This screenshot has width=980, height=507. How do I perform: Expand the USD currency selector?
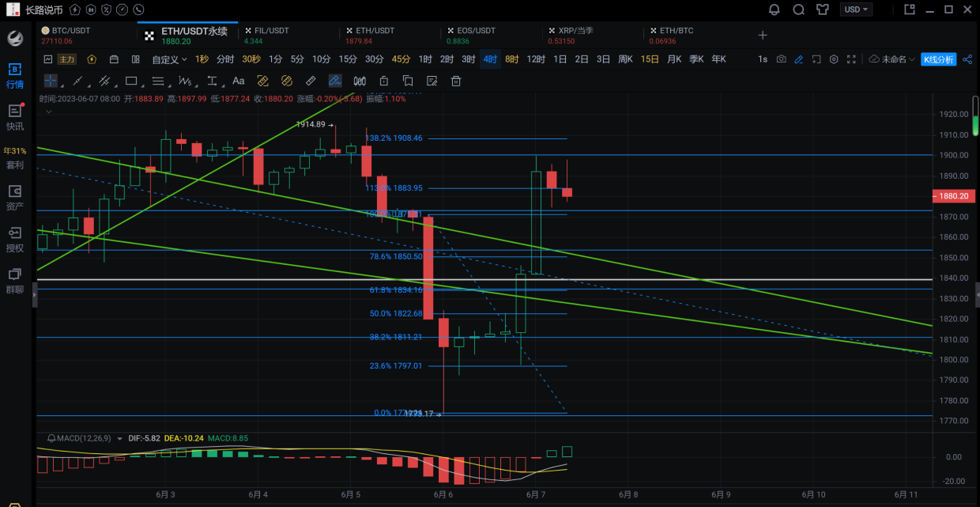(x=857, y=9)
